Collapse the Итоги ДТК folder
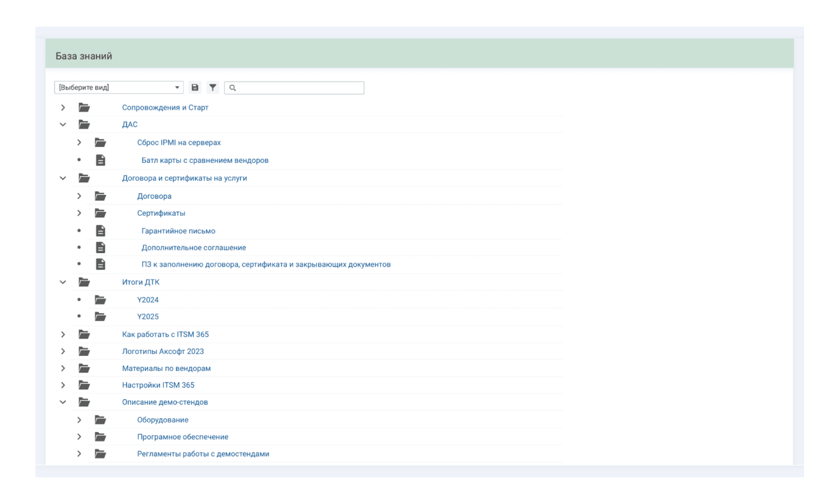The height and width of the screenshot is (504, 839). 63,282
